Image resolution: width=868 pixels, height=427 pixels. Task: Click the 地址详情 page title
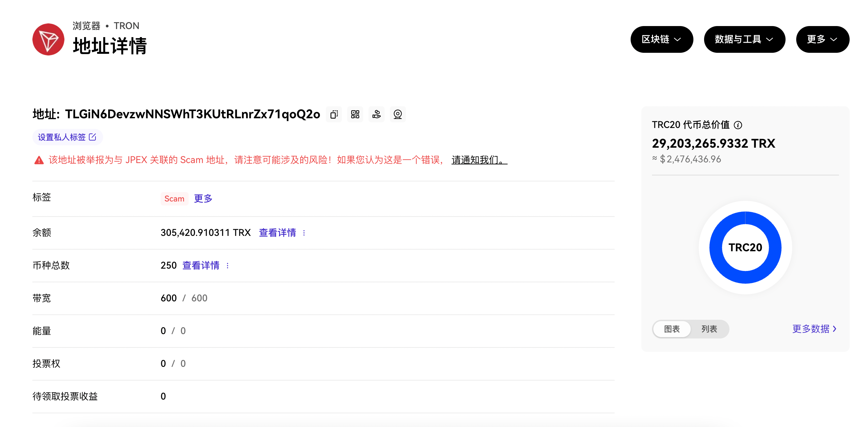(110, 45)
